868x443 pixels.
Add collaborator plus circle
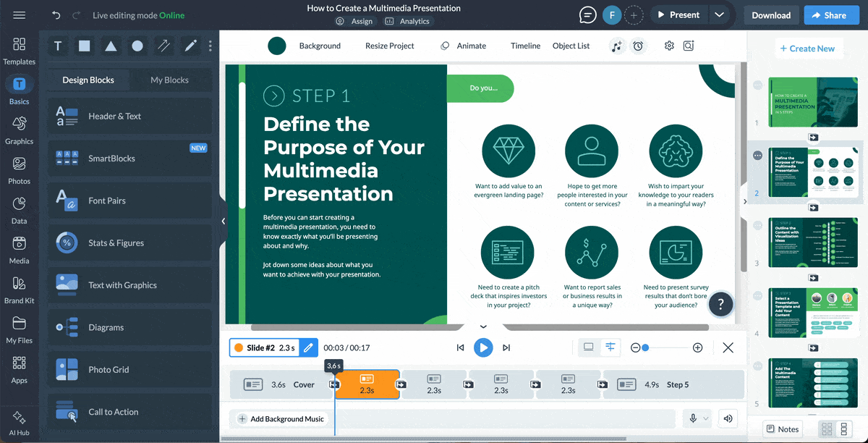(634, 15)
